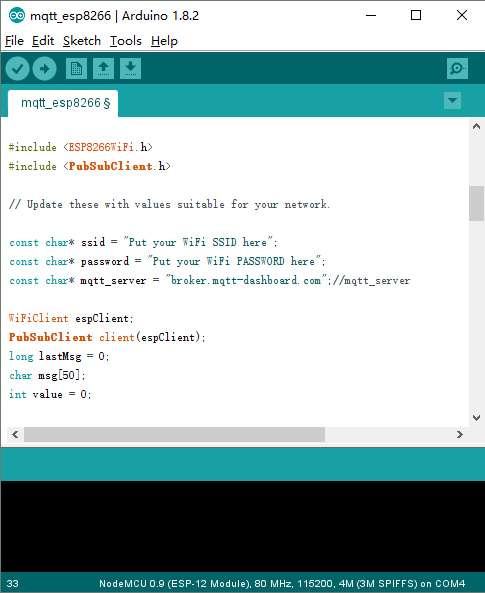Click the vertical scrollbar up arrow
This screenshot has height=593, width=485.
pos(476,127)
